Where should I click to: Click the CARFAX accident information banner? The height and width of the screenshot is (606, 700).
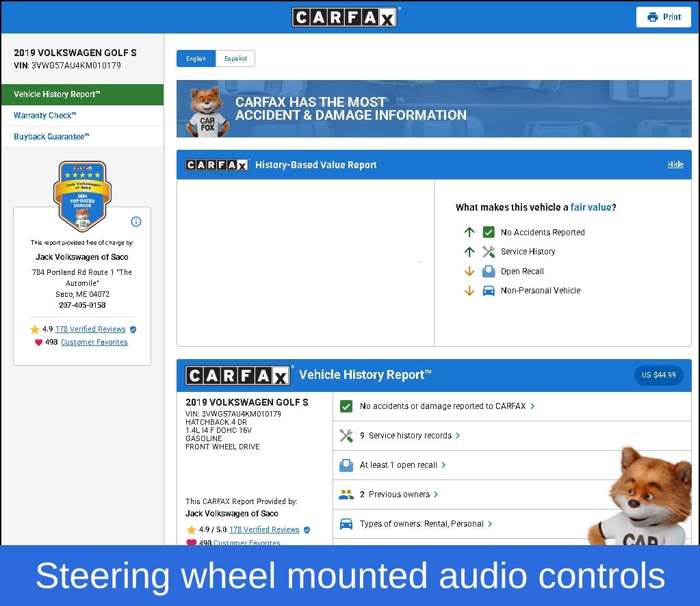click(434, 109)
